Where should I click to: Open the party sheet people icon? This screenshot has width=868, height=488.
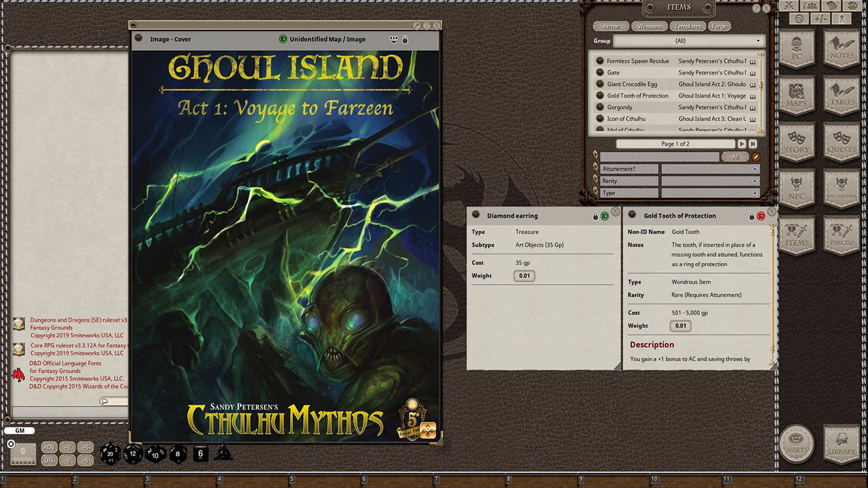point(809,5)
